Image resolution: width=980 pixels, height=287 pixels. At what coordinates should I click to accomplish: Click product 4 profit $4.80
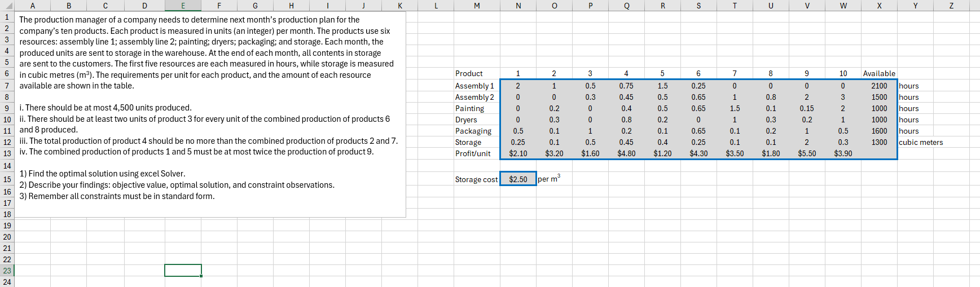[626, 153]
